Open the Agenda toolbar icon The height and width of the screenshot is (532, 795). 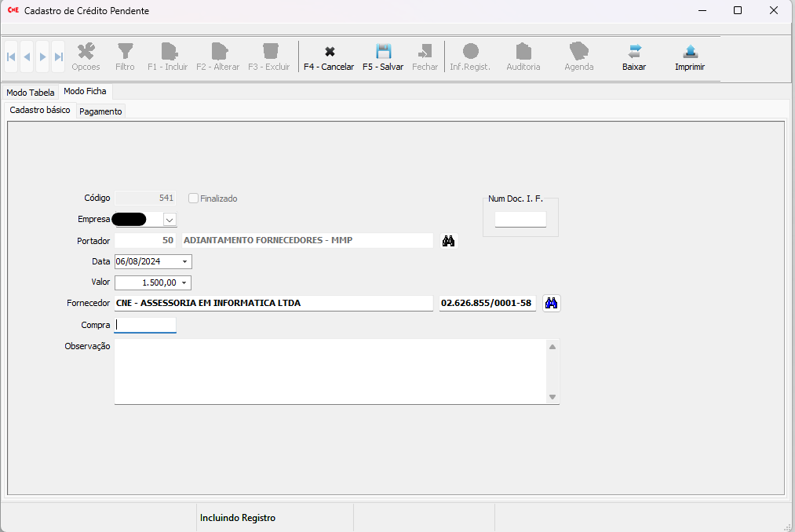[x=579, y=53]
